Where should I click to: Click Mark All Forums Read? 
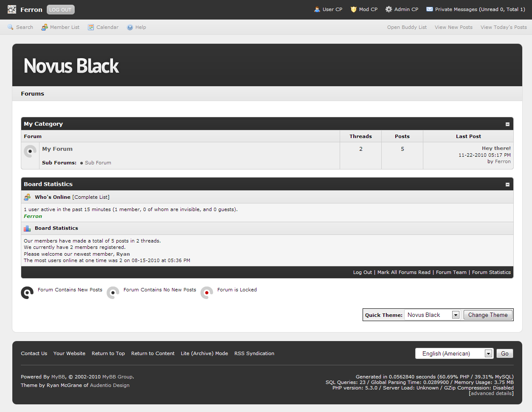coord(403,272)
